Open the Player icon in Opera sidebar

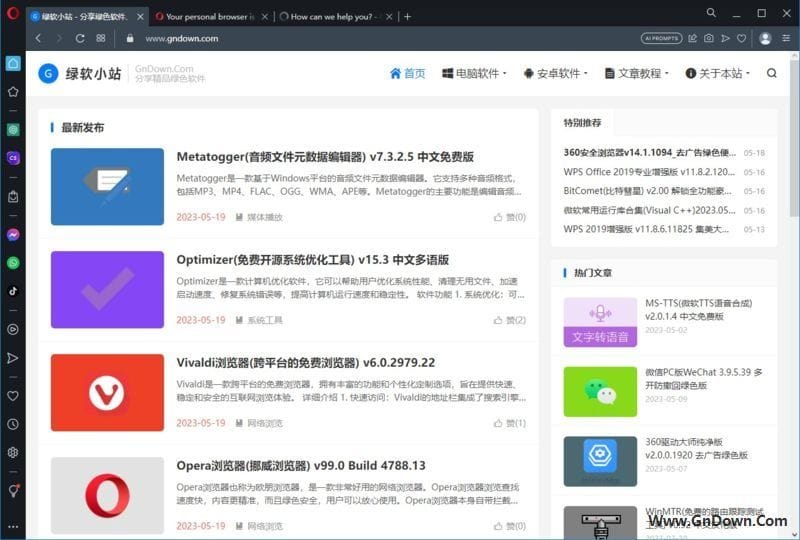click(13, 330)
